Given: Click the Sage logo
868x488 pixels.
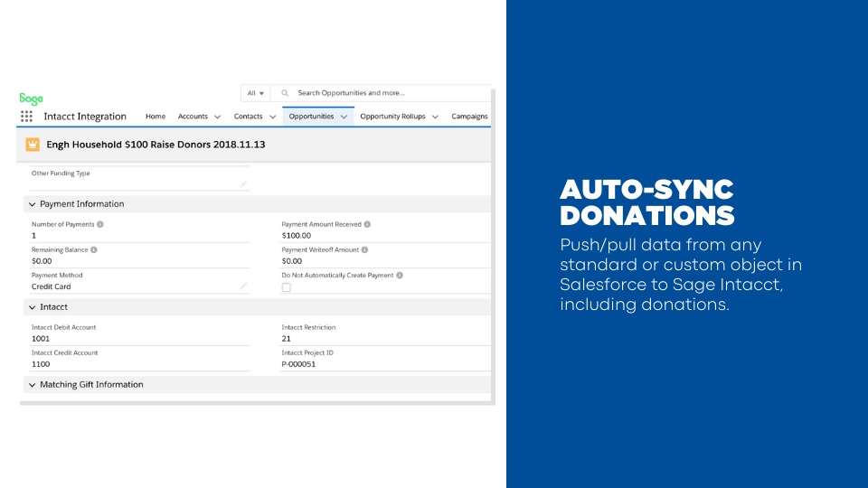Looking at the screenshot, I should coord(31,99).
